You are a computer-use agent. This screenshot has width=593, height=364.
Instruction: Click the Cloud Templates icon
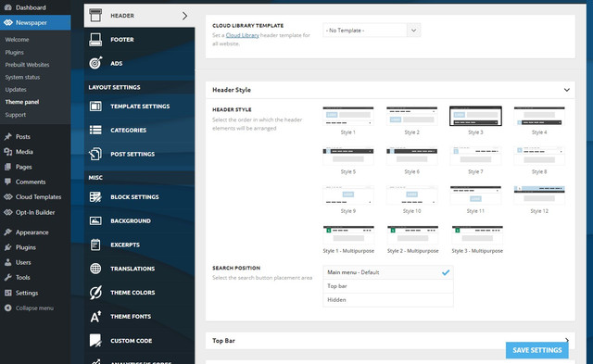point(8,197)
